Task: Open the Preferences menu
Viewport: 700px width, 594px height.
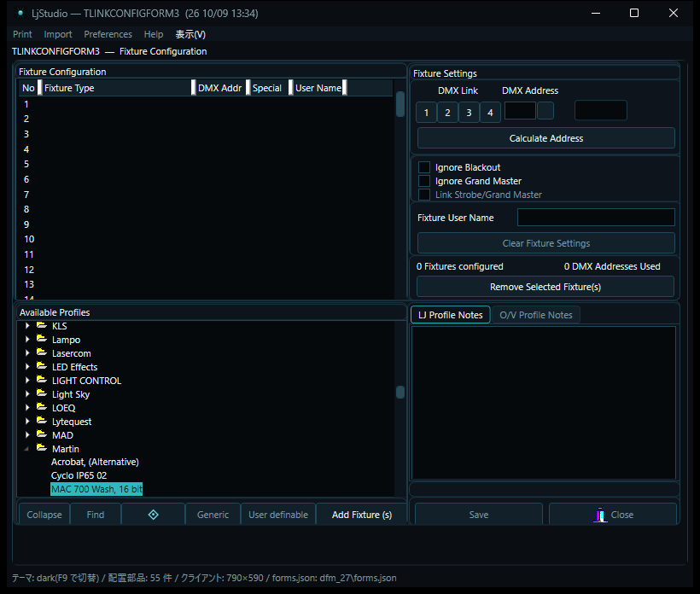Action: coord(108,34)
